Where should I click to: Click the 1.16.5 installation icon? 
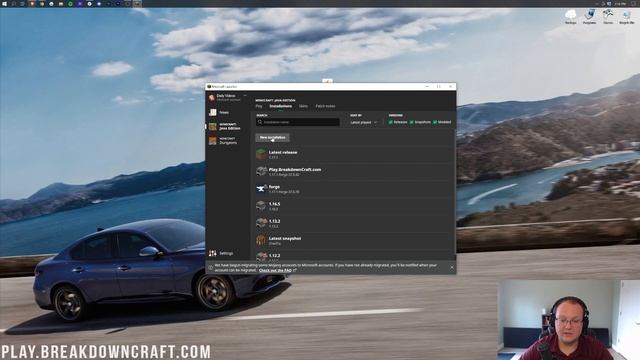coord(261,206)
